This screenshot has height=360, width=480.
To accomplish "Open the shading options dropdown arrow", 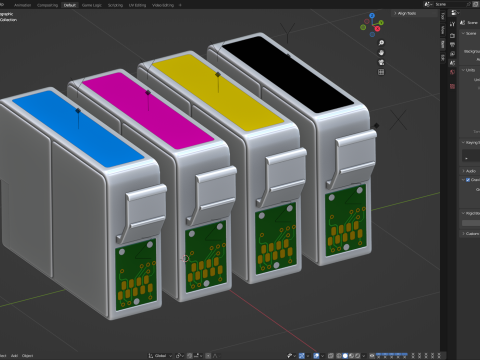I will coord(364,356).
